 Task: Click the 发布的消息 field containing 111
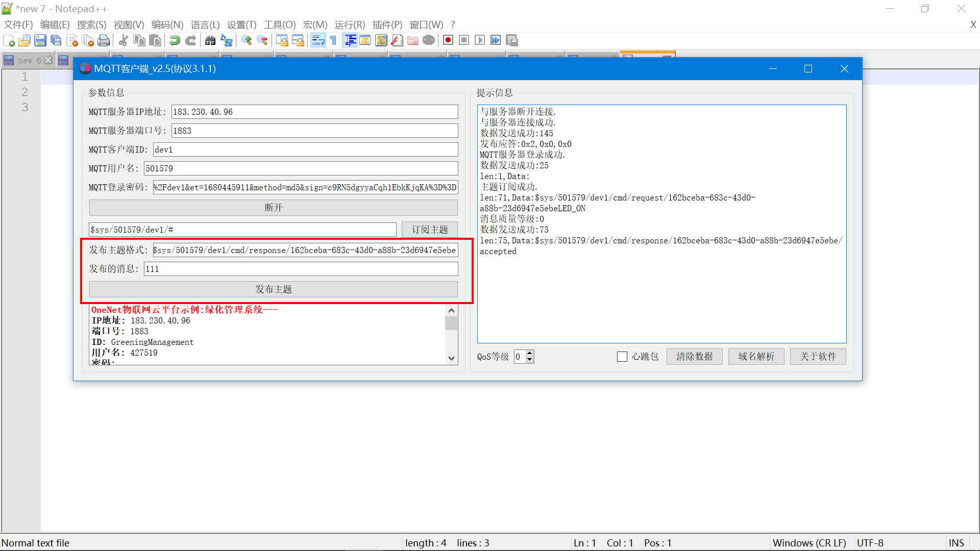301,269
